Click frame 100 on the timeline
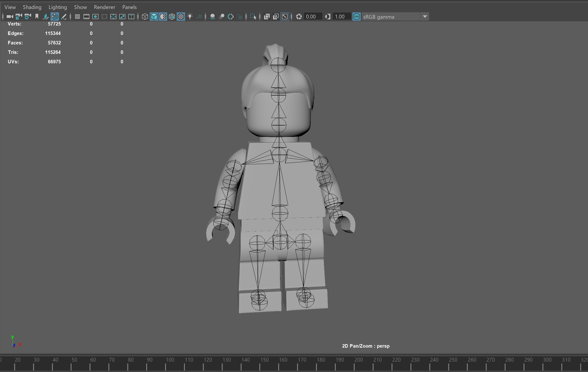The height and width of the screenshot is (372, 588). [x=170, y=360]
